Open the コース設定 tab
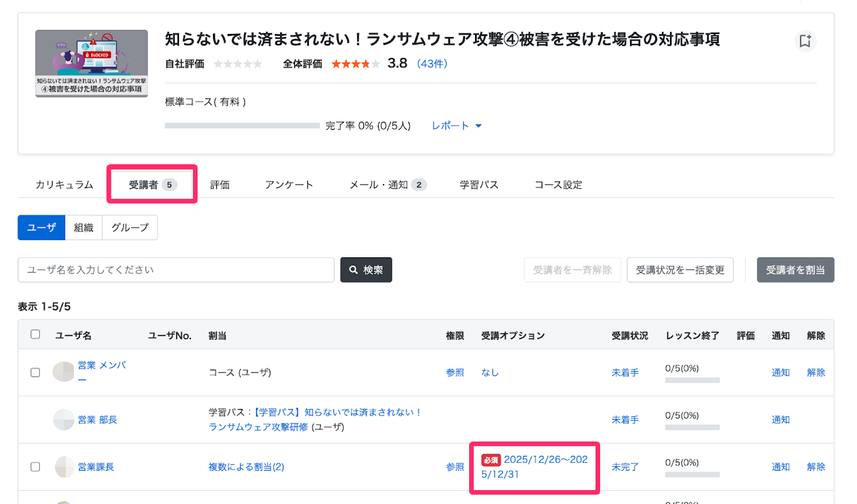 [x=558, y=185]
